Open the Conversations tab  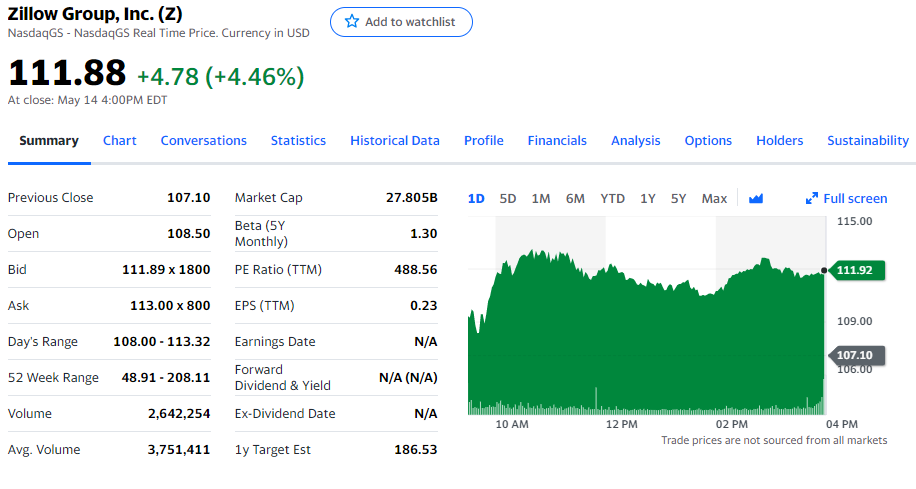point(204,141)
